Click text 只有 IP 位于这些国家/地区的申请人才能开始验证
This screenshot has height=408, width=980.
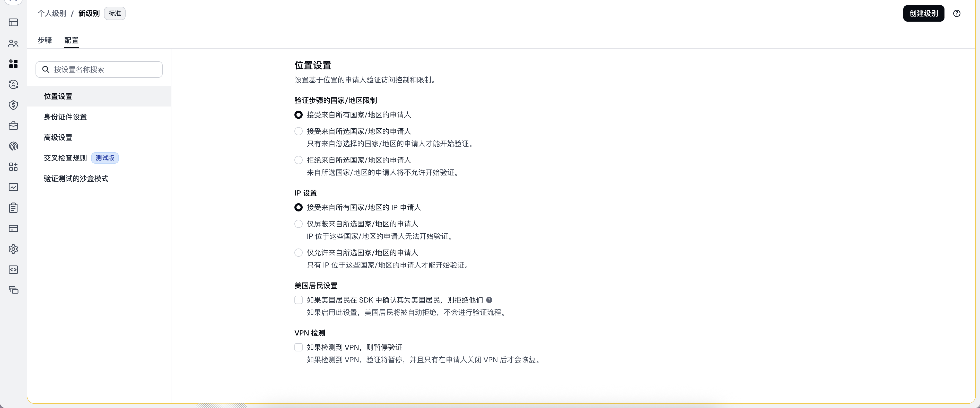pos(388,265)
